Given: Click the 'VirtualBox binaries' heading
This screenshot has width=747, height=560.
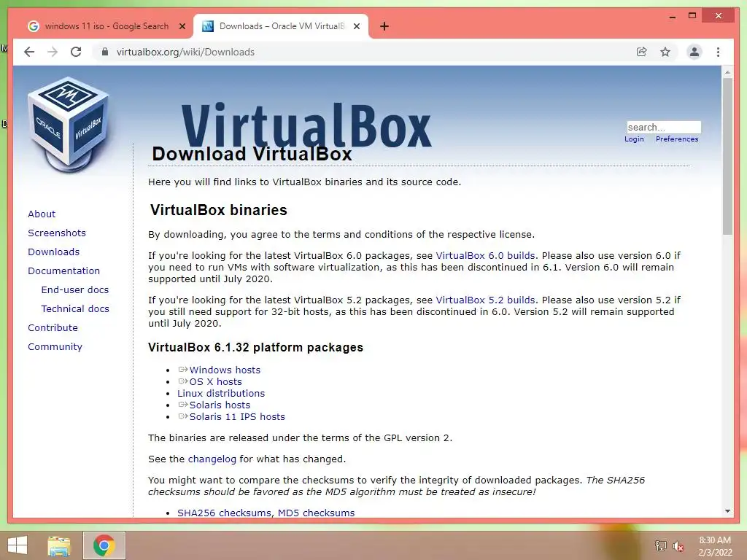Looking at the screenshot, I should click(219, 210).
